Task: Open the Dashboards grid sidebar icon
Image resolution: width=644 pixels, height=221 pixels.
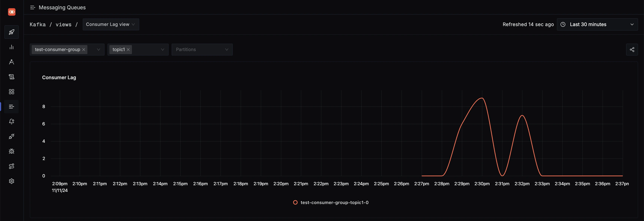Action: (x=12, y=91)
